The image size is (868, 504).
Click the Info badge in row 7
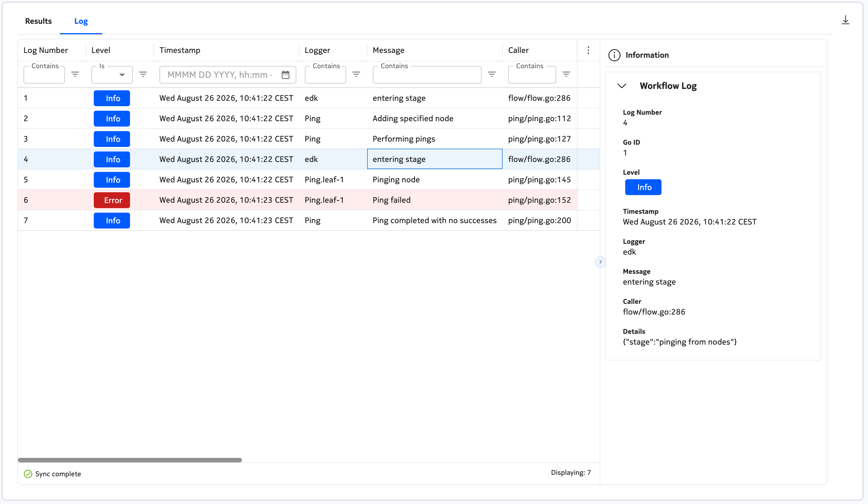coord(112,220)
